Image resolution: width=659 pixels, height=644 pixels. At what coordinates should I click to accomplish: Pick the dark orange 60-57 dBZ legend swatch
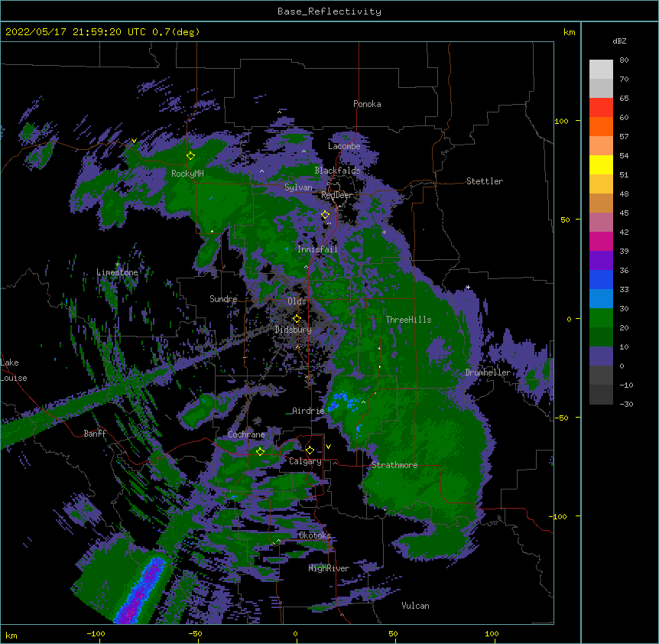coord(601,126)
